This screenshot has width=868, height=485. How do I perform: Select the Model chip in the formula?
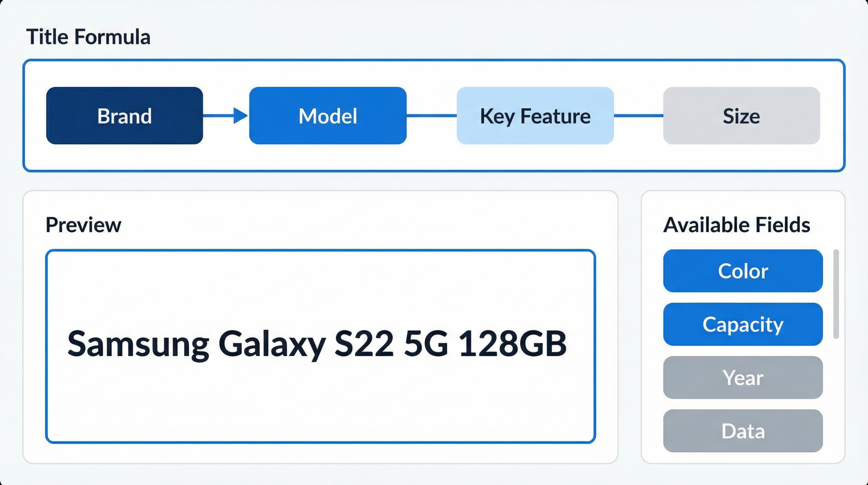pos(327,116)
